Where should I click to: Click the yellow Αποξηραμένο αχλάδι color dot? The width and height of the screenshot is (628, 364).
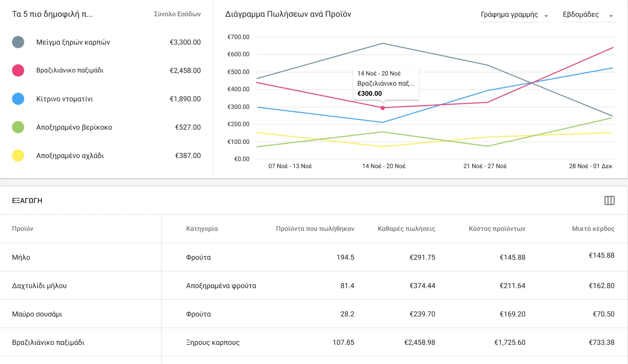pyautogui.click(x=18, y=155)
